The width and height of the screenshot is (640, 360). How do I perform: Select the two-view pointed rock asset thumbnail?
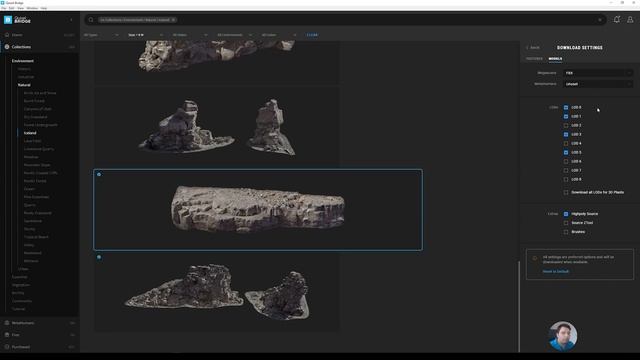tap(217, 127)
